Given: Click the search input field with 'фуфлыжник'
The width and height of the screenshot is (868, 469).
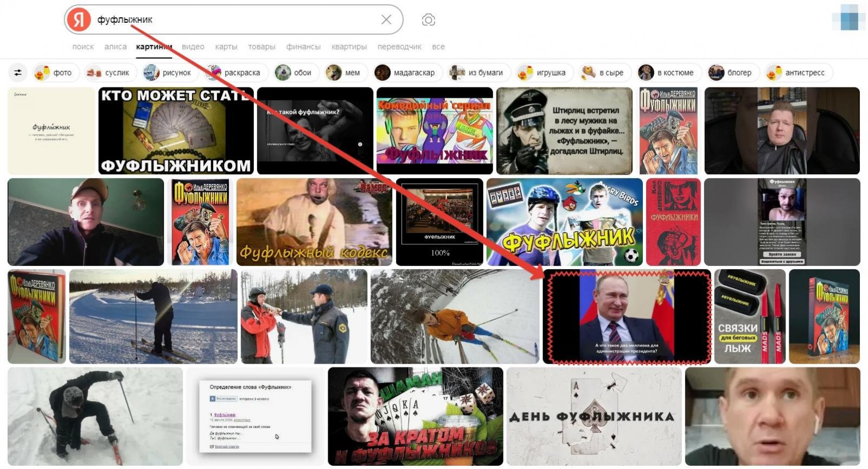Looking at the screenshot, I should pyautogui.click(x=233, y=20).
